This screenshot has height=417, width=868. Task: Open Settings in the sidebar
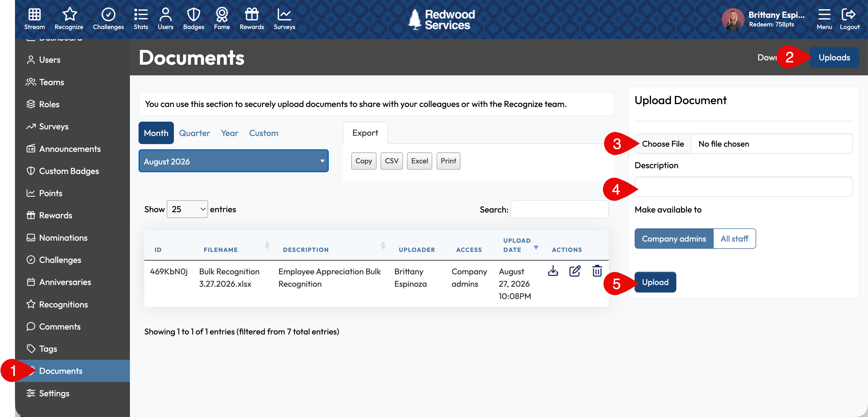click(x=72, y=393)
